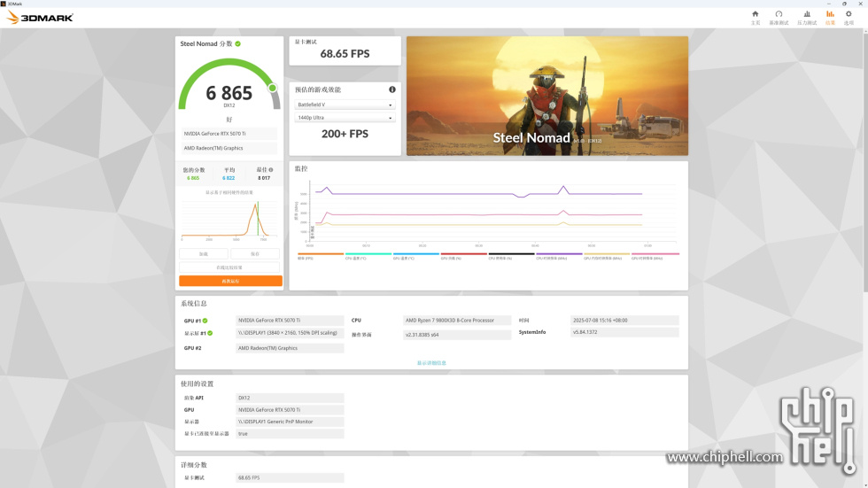Open the Options (选项) gear tab

click(849, 18)
